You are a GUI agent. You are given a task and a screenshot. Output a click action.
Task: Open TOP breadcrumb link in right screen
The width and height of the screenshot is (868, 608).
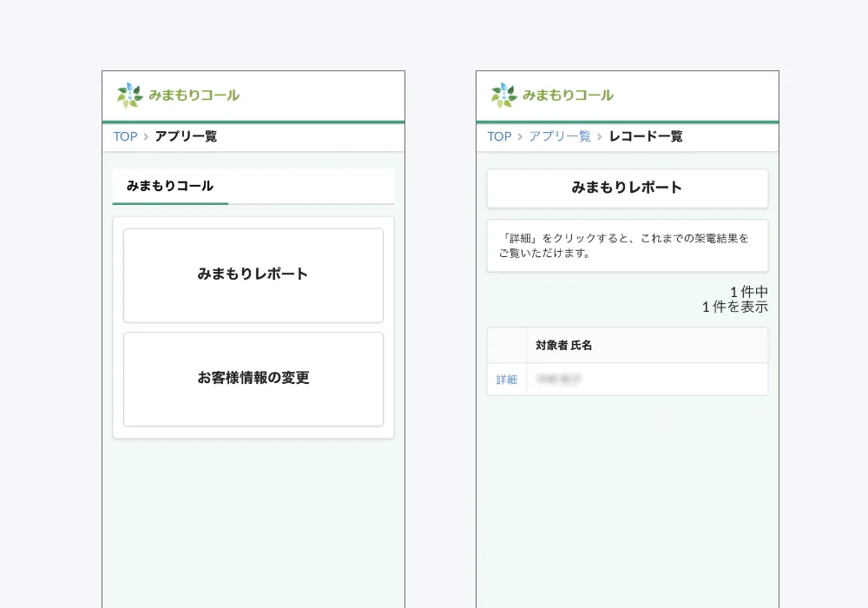[499, 136]
